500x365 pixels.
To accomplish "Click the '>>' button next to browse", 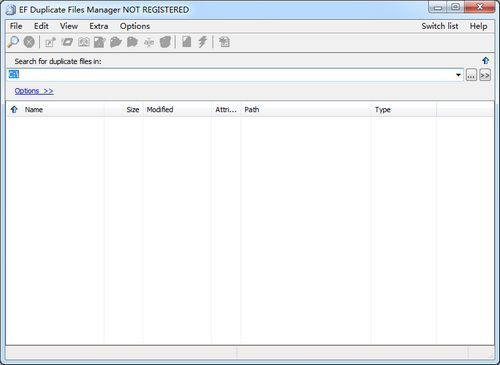I will point(485,75).
